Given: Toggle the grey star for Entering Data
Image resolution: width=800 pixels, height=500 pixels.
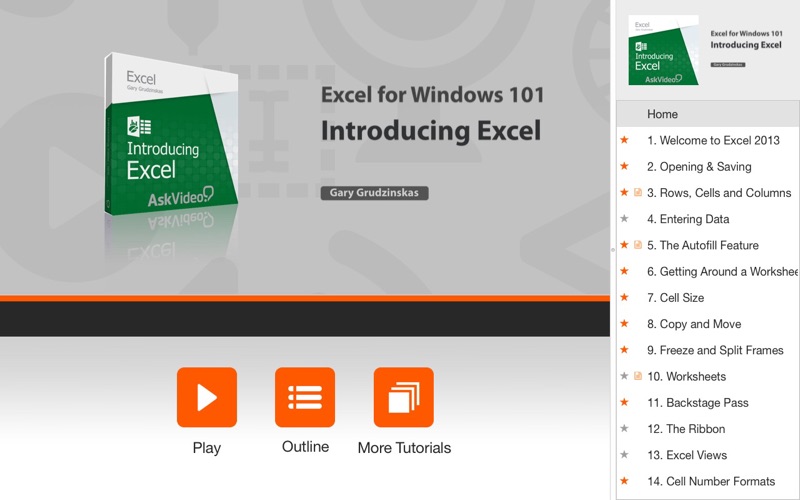Looking at the screenshot, I should coord(624,218).
